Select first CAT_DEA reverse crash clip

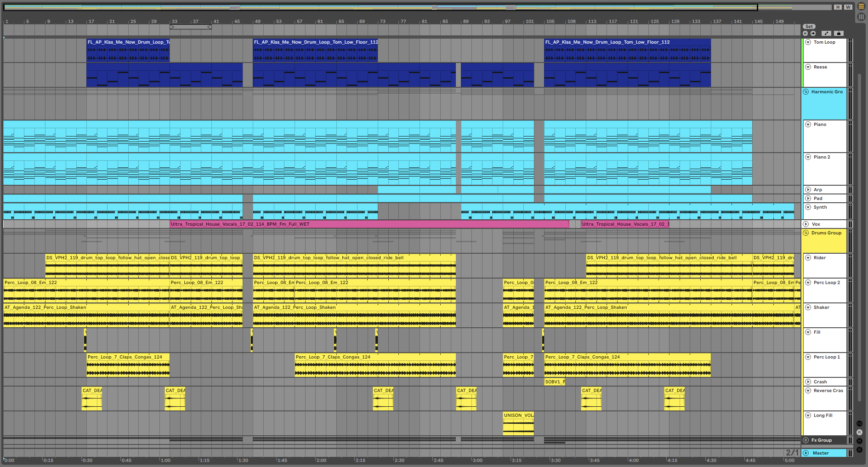(x=92, y=399)
